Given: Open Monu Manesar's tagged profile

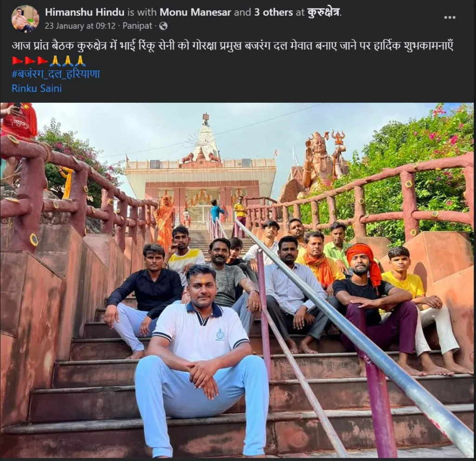Looking at the screenshot, I should click(195, 13).
